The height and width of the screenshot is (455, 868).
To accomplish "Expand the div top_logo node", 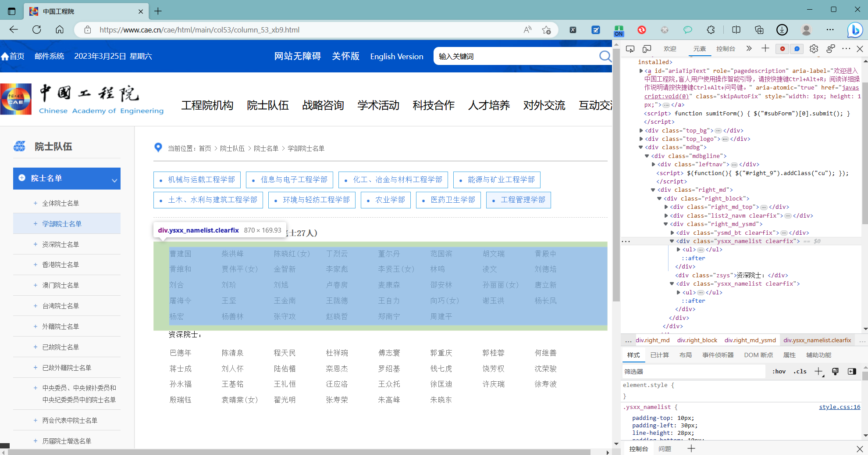I will point(641,139).
